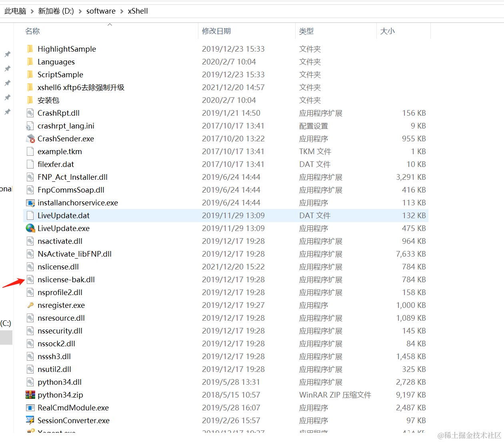Click the RealCmdModule.exe icon
Image resolution: width=504 pixels, height=442 pixels.
[30, 408]
